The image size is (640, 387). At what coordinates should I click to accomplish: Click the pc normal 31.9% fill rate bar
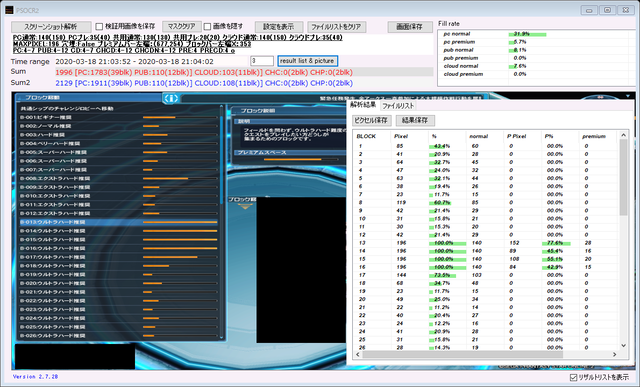tap(527, 34)
